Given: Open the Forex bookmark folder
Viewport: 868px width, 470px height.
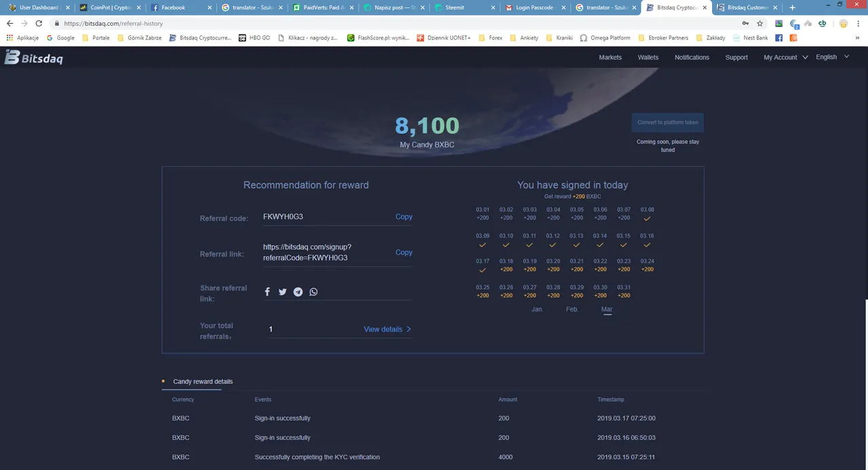Looking at the screenshot, I should tap(490, 38).
